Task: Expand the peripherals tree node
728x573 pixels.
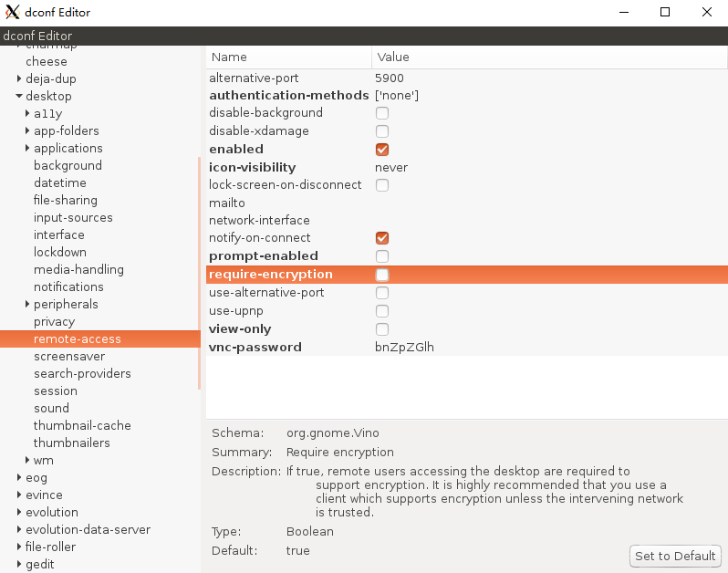Action: 27,304
